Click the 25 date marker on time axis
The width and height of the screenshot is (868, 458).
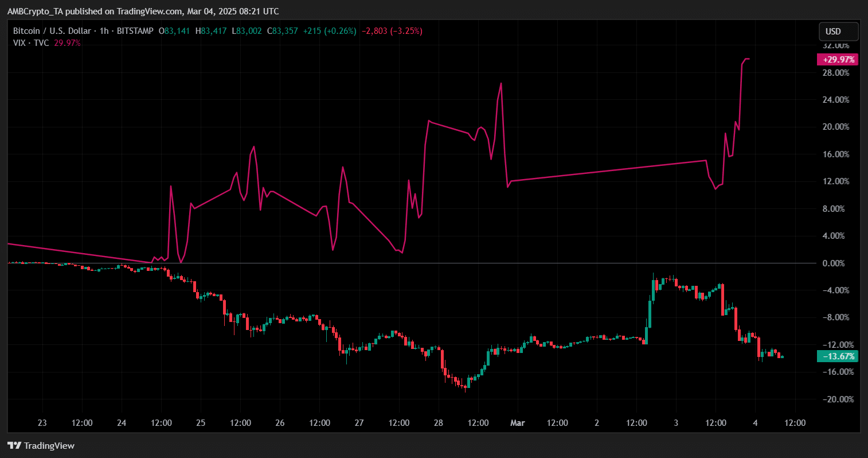201,423
